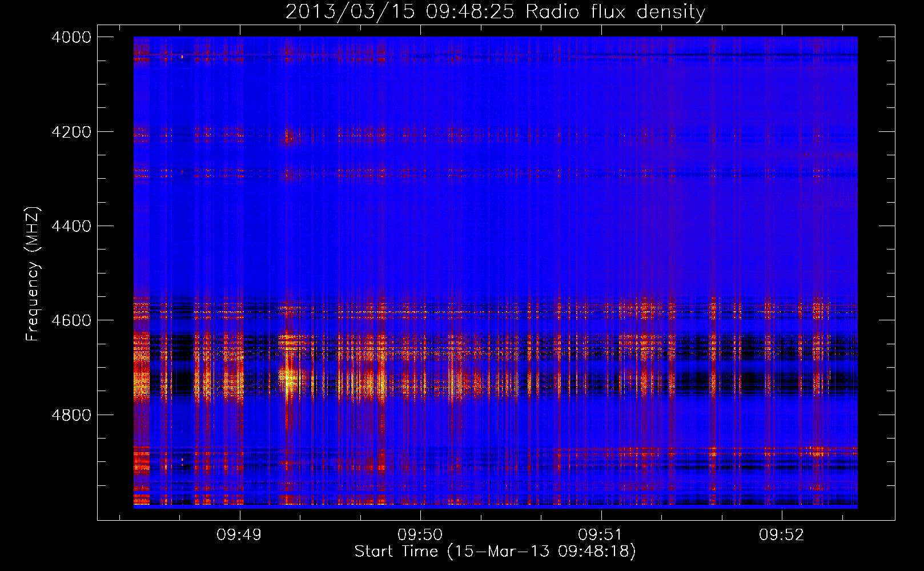Click the plot title '2013/03/15 09:48:25 Radio flux density'
The height and width of the screenshot is (571, 924).
(x=495, y=12)
